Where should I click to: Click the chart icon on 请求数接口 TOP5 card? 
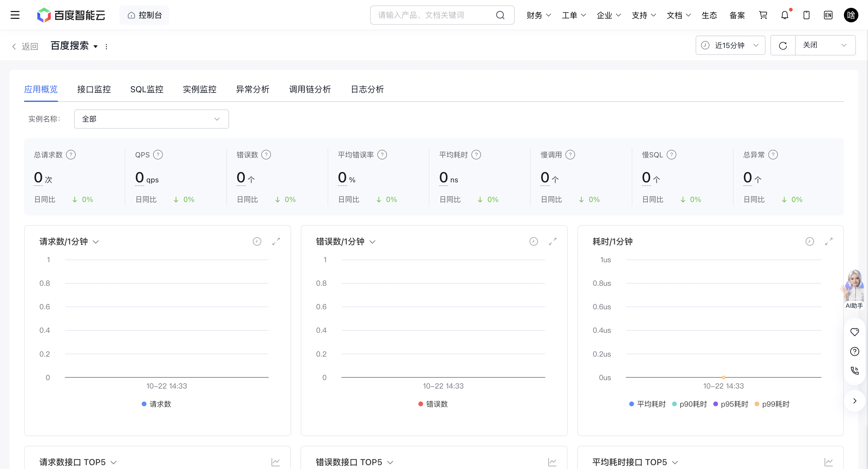pyautogui.click(x=276, y=462)
